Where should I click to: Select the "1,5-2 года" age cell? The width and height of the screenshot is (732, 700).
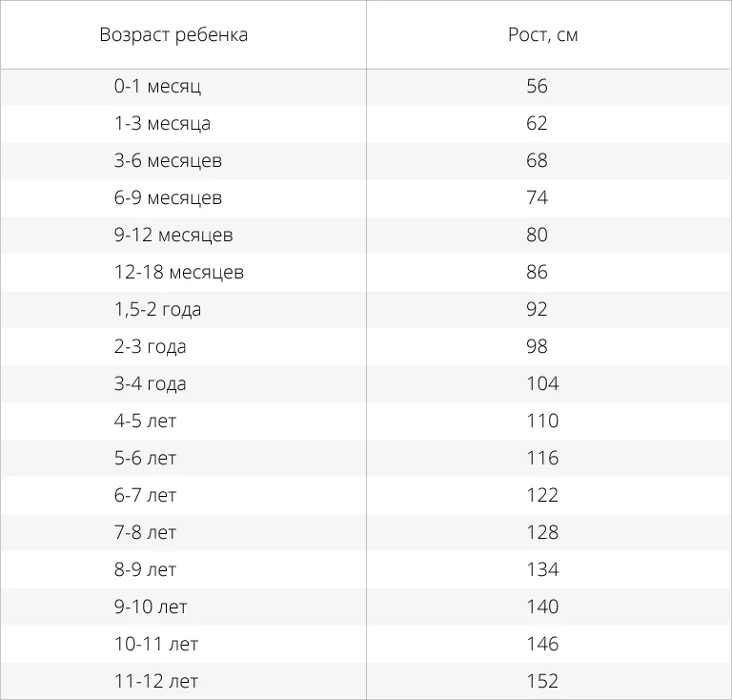tap(158, 310)
